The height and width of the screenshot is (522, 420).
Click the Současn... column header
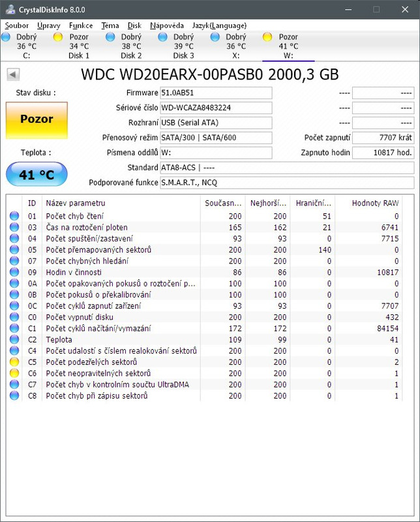click(x=223, y=203)
